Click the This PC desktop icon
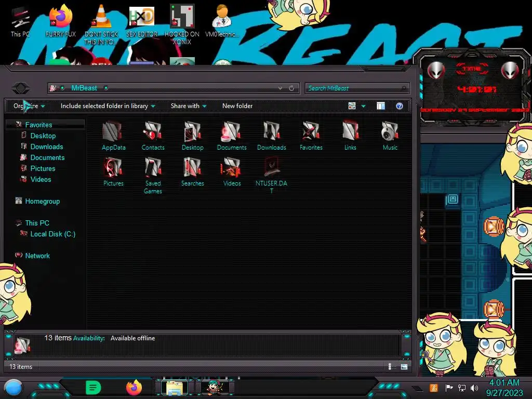 [20, 22]
